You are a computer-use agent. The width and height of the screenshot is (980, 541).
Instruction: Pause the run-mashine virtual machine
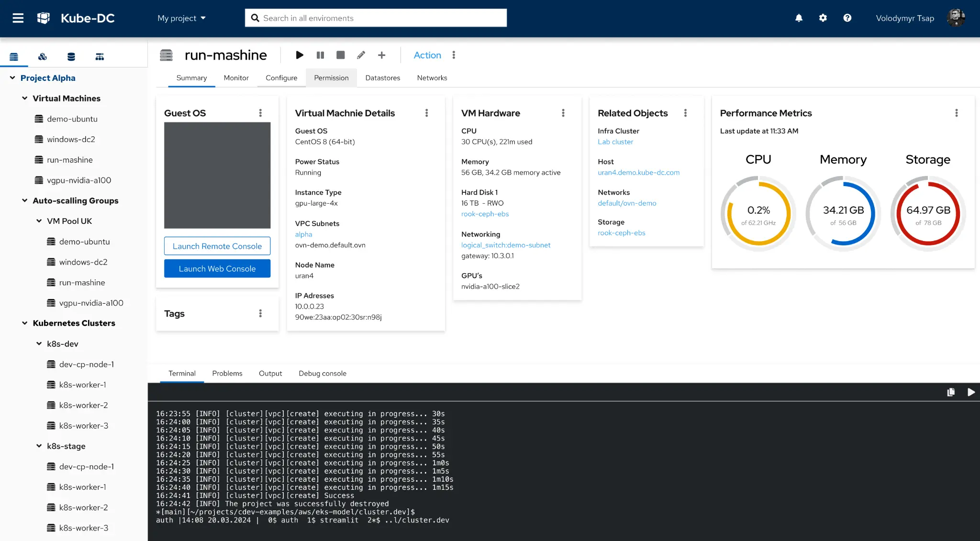click(x=320, y=55)
